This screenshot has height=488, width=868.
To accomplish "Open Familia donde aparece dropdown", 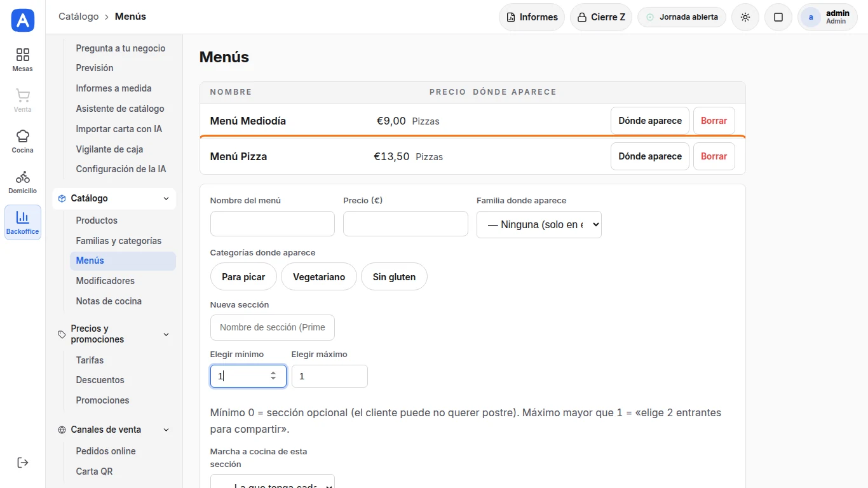I will 539,224.
